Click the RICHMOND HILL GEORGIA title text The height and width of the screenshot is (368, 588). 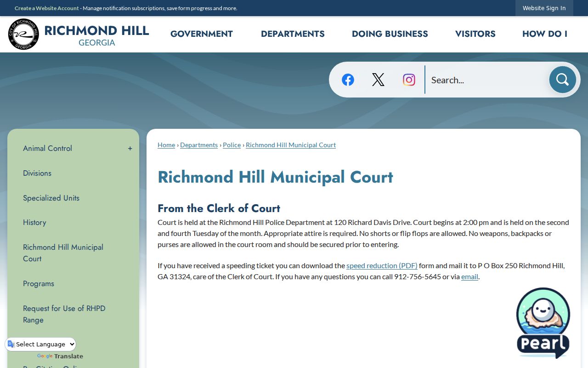(x=97, y=35)
